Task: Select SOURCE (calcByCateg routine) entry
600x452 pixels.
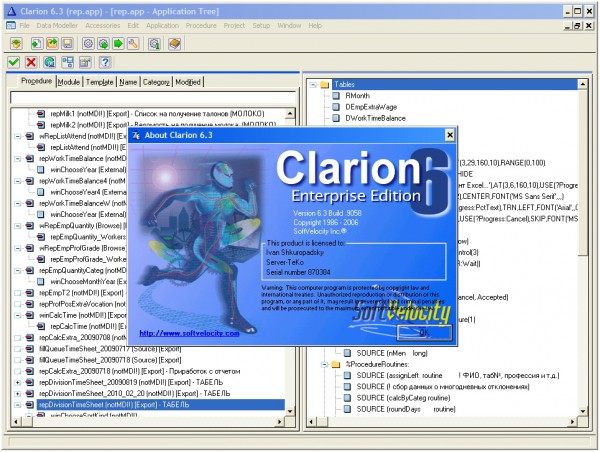Action: pos(403,398)
